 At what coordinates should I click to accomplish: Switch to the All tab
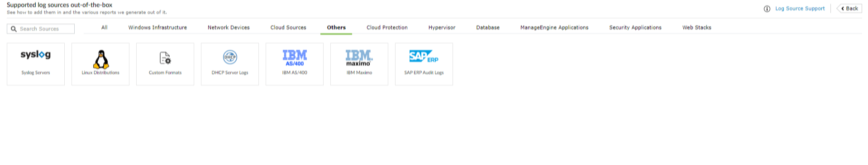105,28
